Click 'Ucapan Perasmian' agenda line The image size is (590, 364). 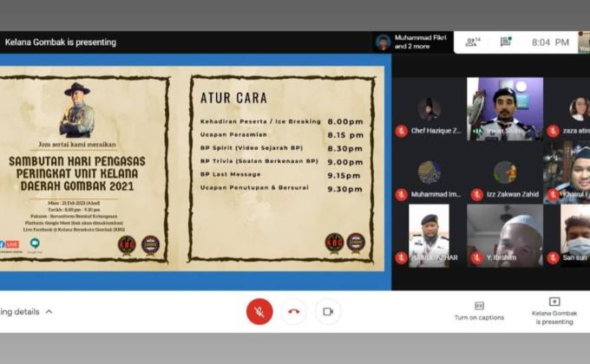233,134
